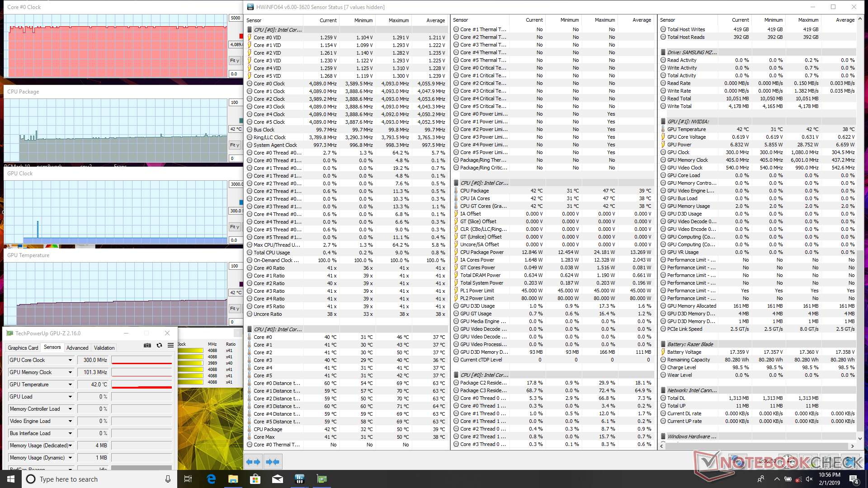Viewport: 868px width, 488px height.
Task: Open the GPU-Z taskbar icon
Action: point(321,479)
